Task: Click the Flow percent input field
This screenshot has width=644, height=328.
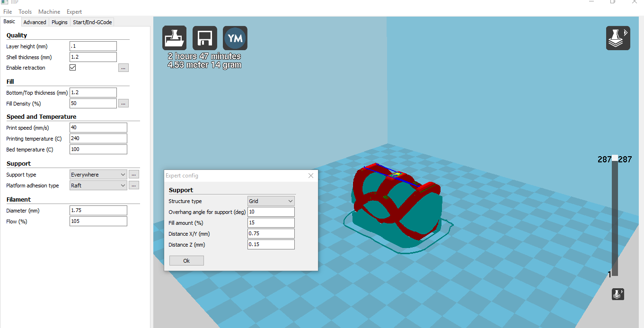Action: coord(98,221)
